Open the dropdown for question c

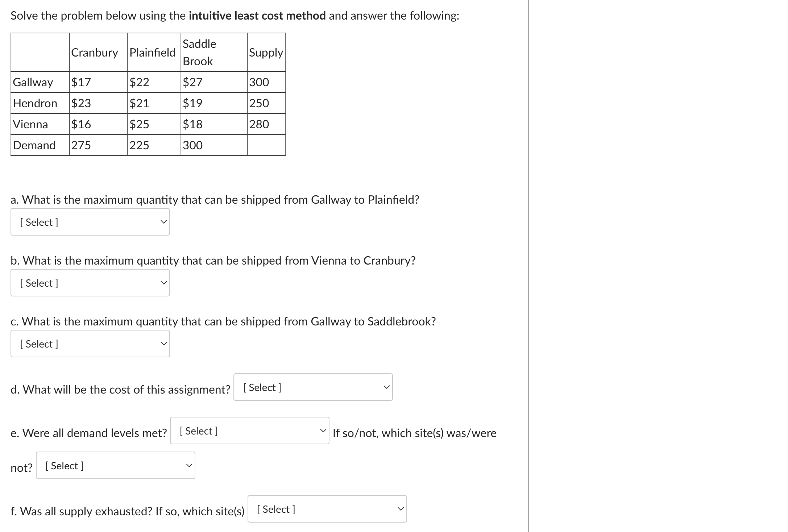(90, 344)
